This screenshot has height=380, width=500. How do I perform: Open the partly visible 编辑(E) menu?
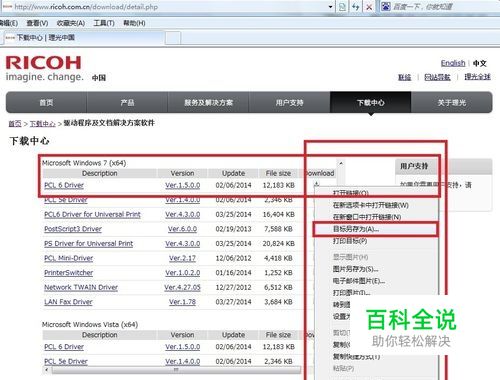(9, 23)
